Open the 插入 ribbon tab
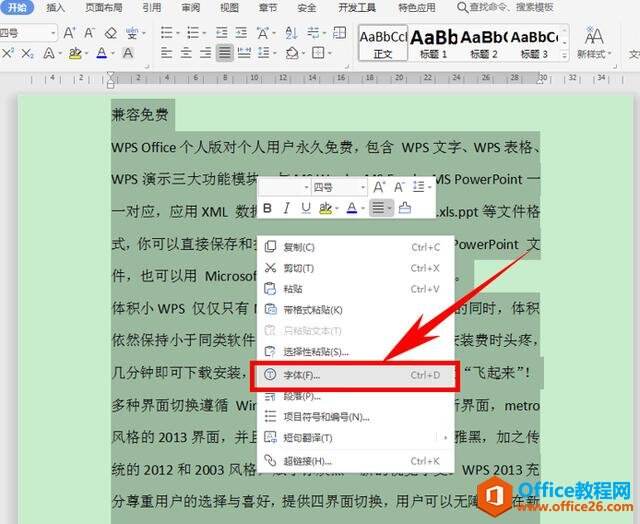This screenshot has height=524, width=640. click(55, 7)
